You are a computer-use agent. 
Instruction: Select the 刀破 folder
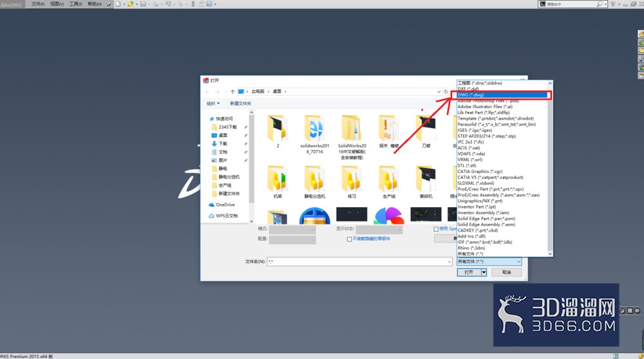(x=426, y=131)
